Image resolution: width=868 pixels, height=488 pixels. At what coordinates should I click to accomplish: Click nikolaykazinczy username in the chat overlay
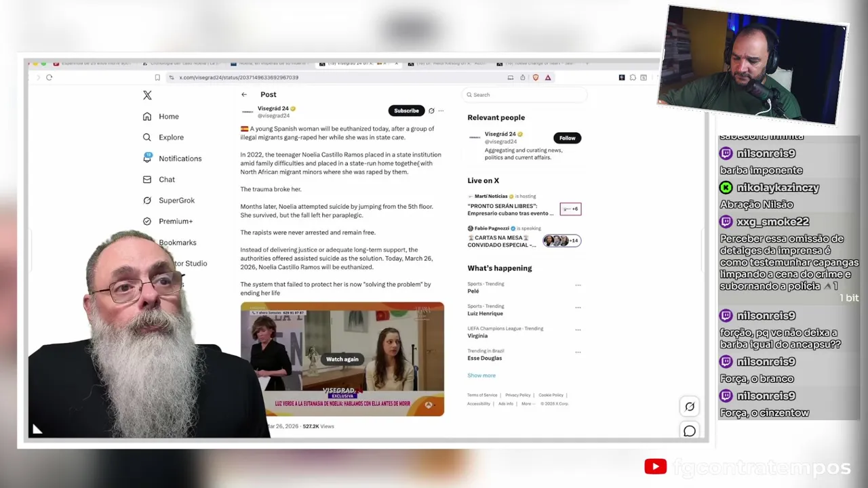coord(778,188)
